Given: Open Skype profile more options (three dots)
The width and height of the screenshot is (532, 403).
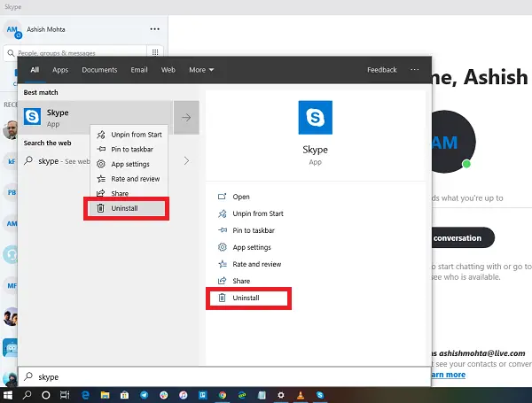Looking at the screenshot, I should click(154, 29).
